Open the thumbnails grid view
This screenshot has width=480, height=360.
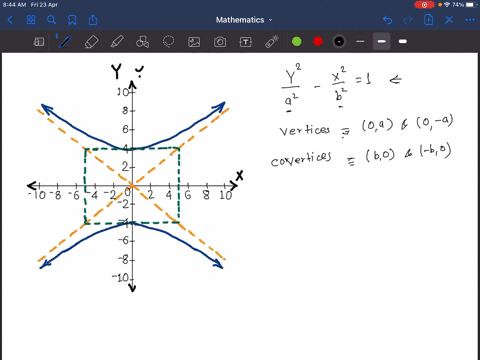pyautogui.click(x=31, y=20)
